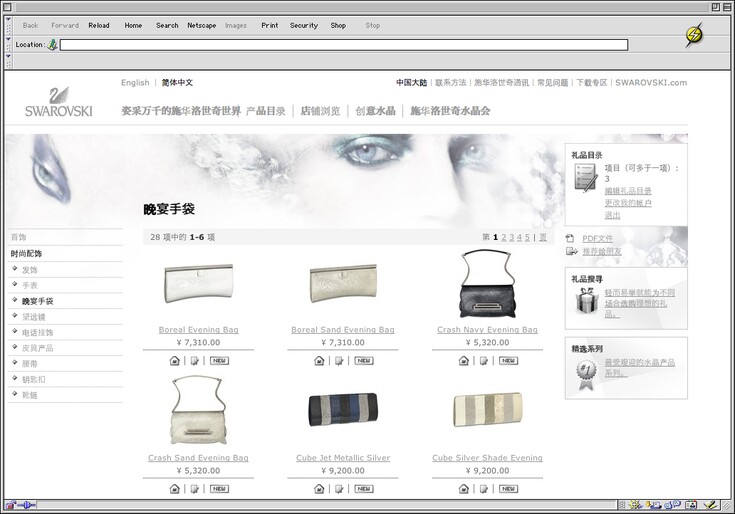Click the Images toolbar button
Screen dimensions: 735x514
pos(235,25)
